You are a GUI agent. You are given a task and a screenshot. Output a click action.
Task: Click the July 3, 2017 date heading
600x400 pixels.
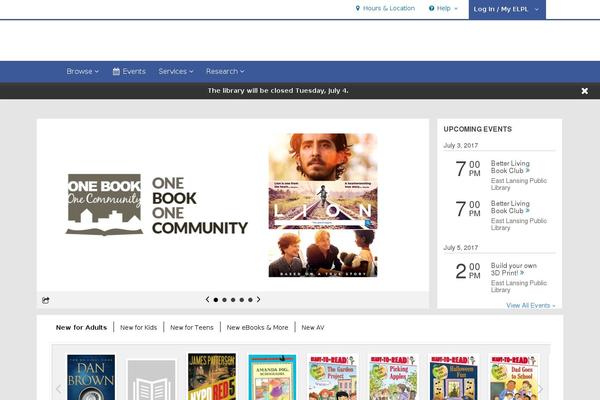461,145
